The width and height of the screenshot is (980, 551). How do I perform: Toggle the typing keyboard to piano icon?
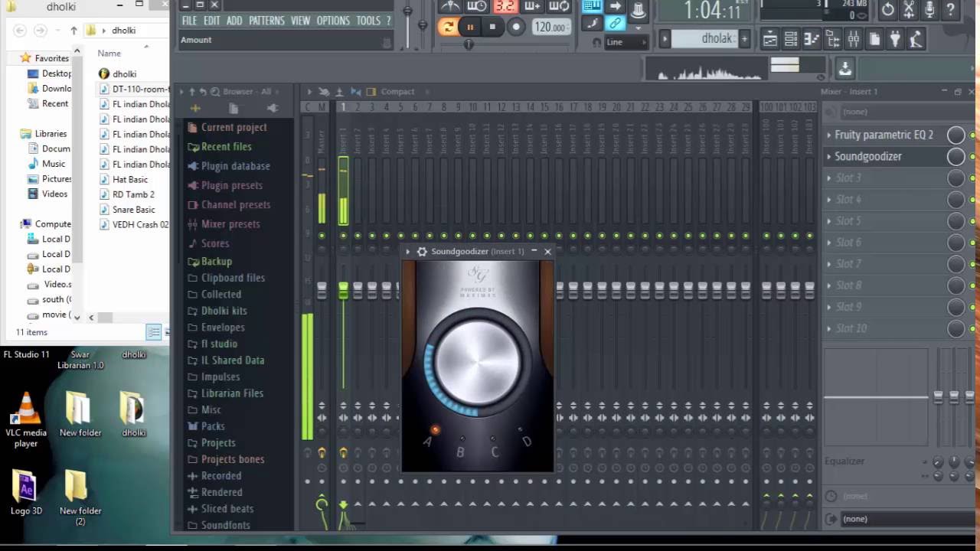coord(592,6)
